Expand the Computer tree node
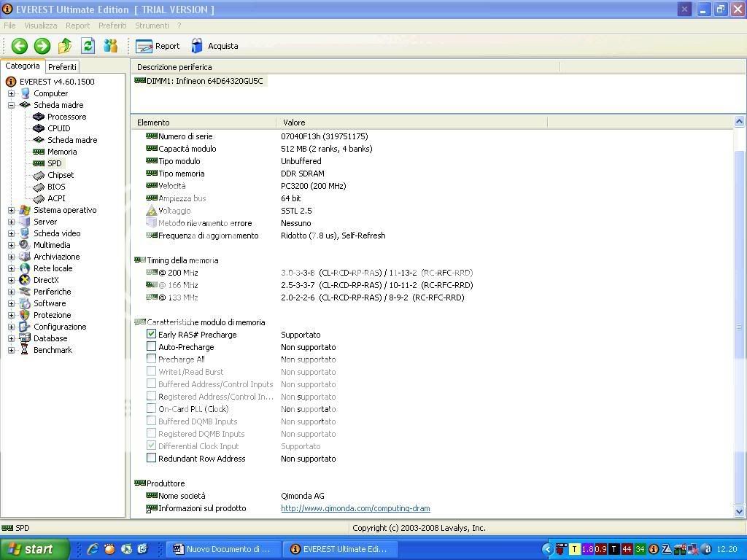The image size is (747, 560). pos(12,94)
